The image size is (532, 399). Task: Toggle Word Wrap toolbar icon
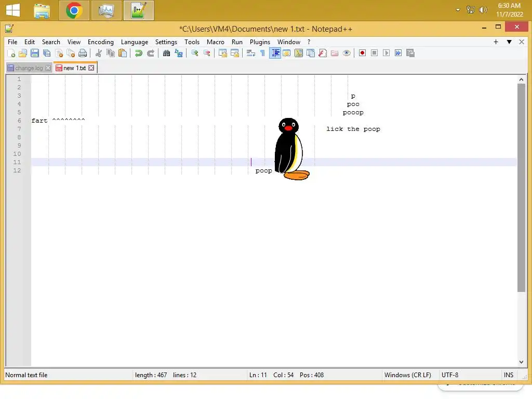251,54
